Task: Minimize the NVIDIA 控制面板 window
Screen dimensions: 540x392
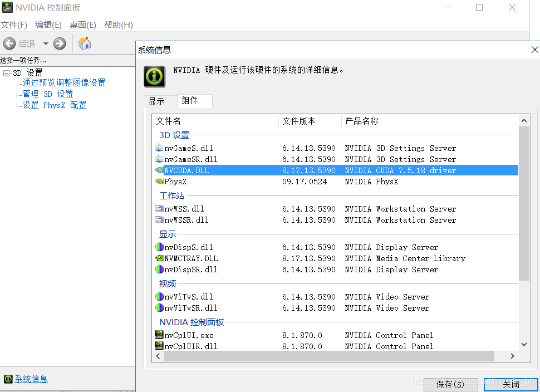Action: [447, 7]
